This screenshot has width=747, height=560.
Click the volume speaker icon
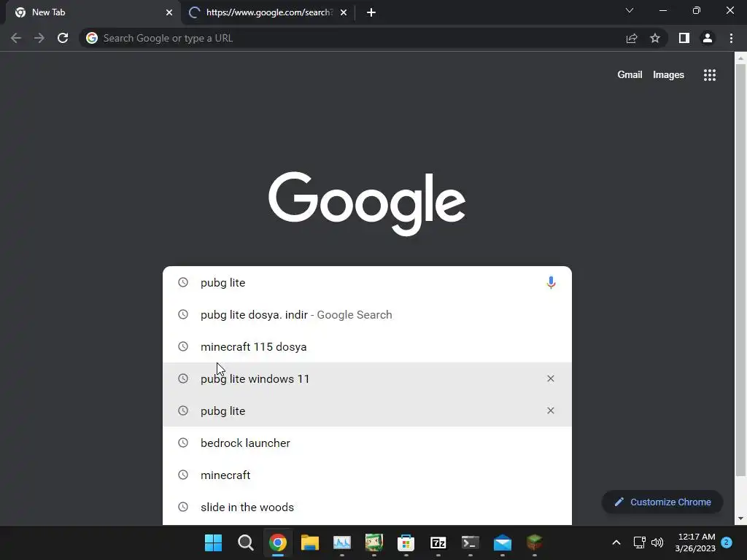click(657, 542)
